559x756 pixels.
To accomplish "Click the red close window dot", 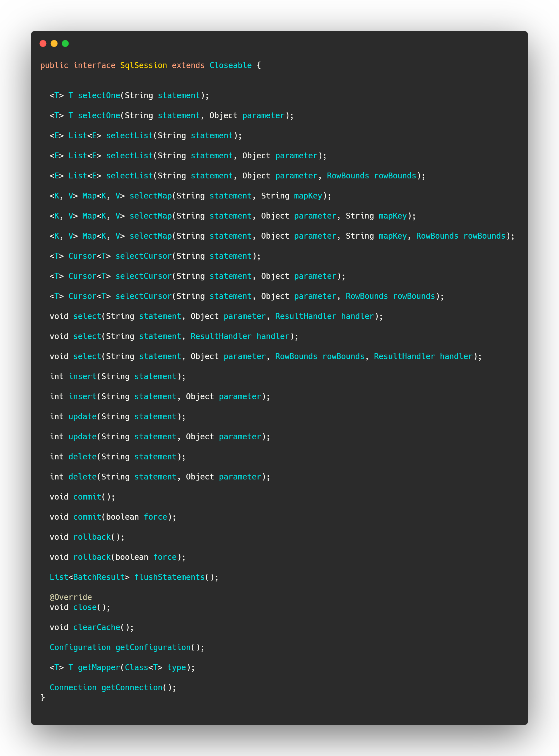I will pos(43,43).
